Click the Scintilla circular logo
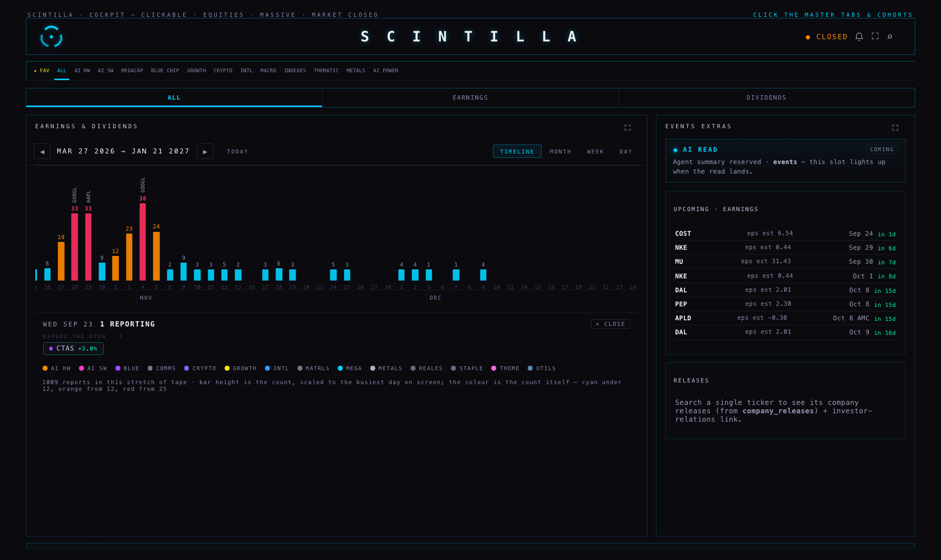Screen dimensions: 941x560 point(51,37)
